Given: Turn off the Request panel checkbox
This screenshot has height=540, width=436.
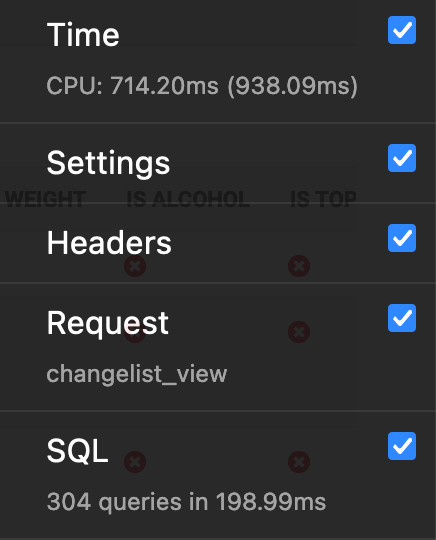Looking at the screenshot, I should point(402,318).
